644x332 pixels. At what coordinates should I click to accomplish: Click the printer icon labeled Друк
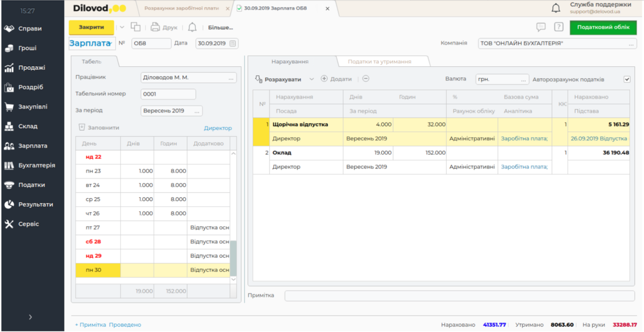[155, 27]
